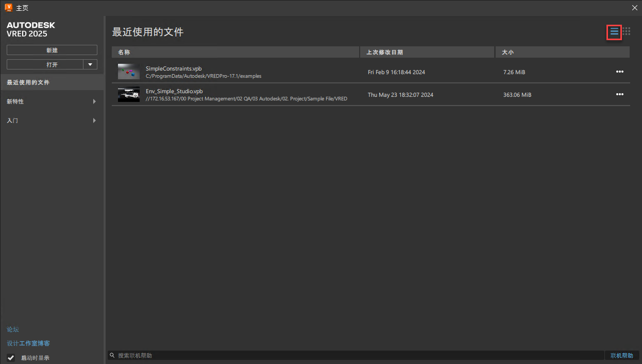This screenshot has height=364, width=642.
Task: Sort by the 上次修改日期 column header
Action: click(427, 52)
